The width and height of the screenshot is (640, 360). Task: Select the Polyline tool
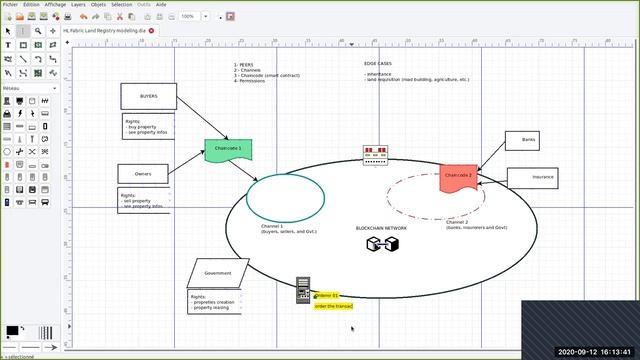coord(8,73)
